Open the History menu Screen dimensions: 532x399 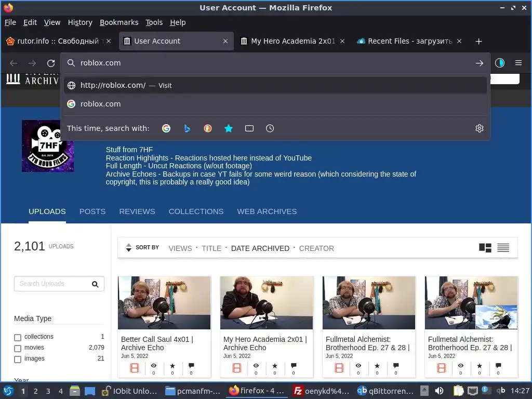80,22
